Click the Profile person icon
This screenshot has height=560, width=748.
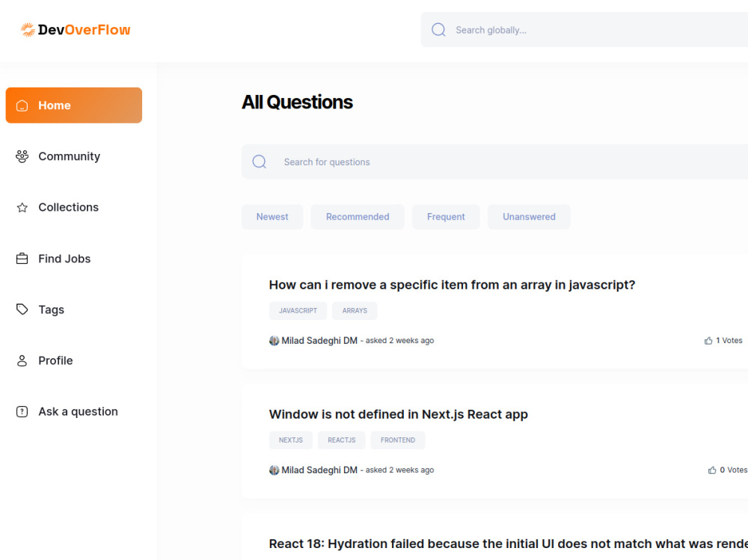[x=22, y=360]
